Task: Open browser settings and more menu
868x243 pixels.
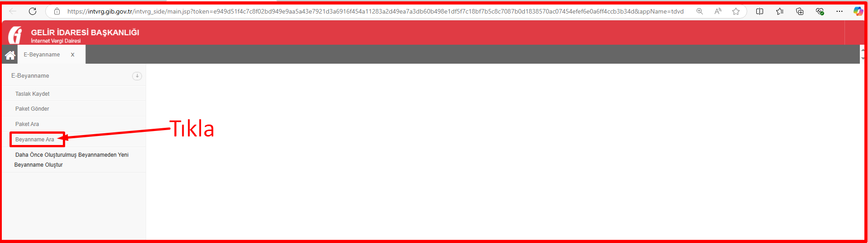Action: 840,11
